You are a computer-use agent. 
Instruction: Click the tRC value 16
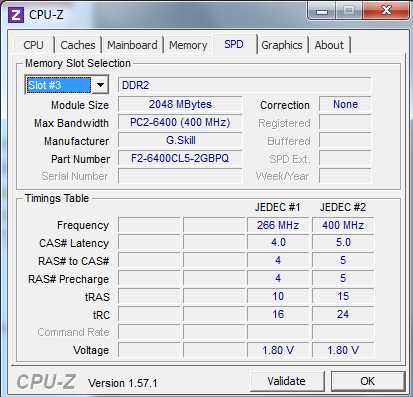pos(278,314)
